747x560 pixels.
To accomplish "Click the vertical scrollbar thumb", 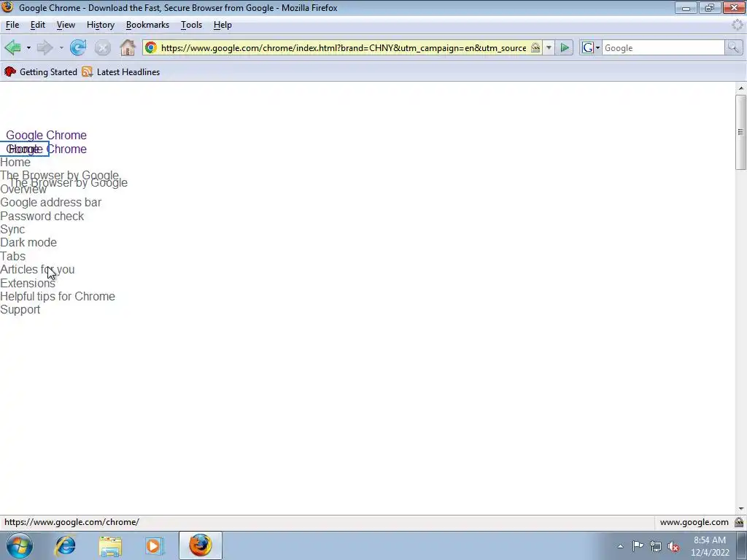I will coord(740,132).
